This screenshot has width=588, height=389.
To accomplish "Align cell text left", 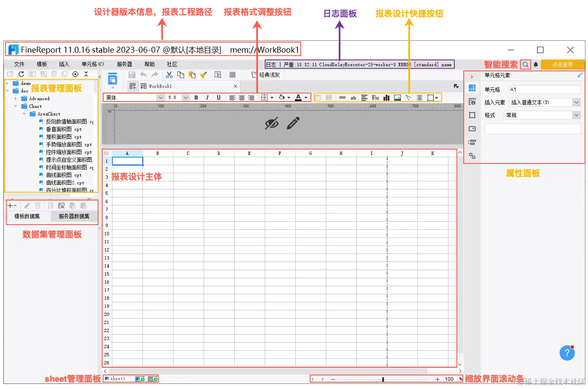I will click(232, 98).
